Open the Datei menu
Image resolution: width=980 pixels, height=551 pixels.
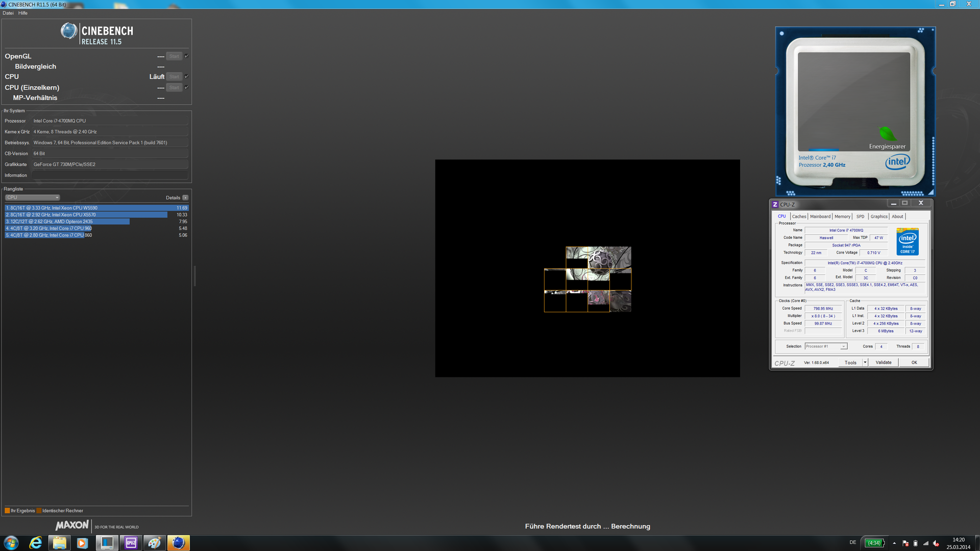(x=8, y=13)
